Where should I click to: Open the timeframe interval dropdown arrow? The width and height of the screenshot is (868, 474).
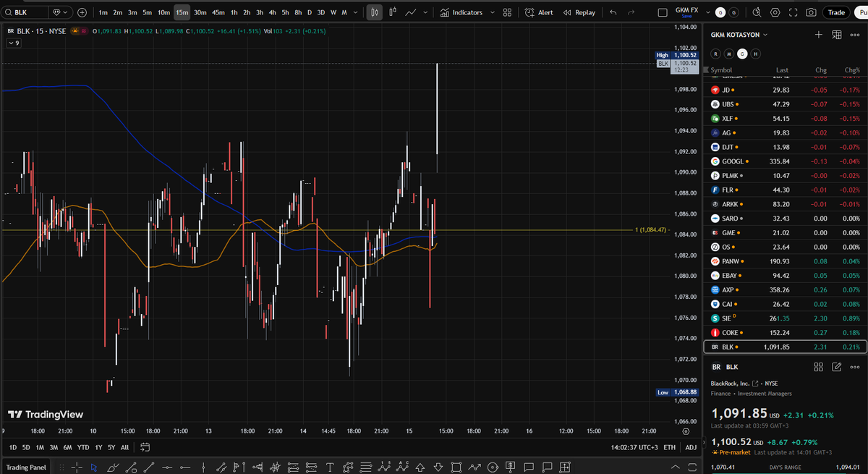(x=355, y=12)
